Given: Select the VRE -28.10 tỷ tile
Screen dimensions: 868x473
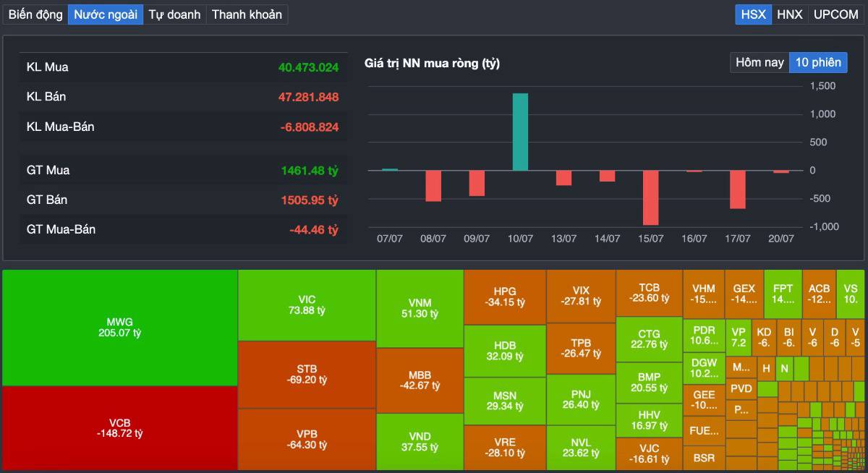Looking at the screenshot, I should click(505, 447).
